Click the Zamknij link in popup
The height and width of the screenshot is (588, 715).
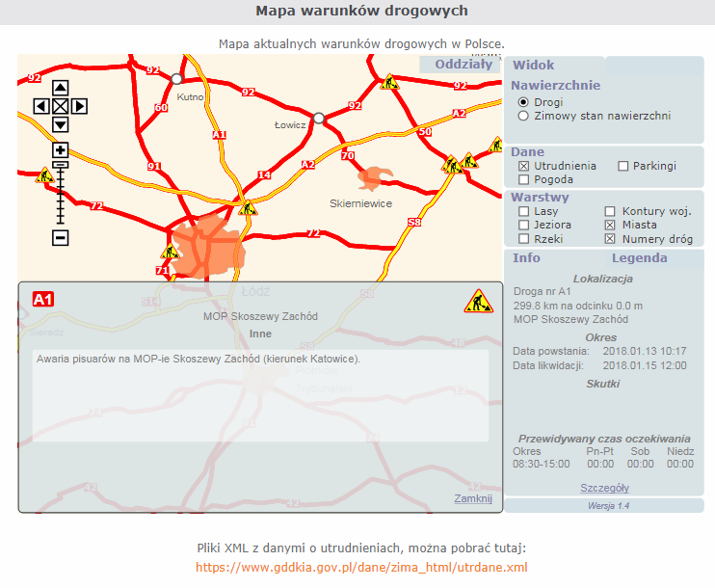pyautogui.click(x=472, y=498)
